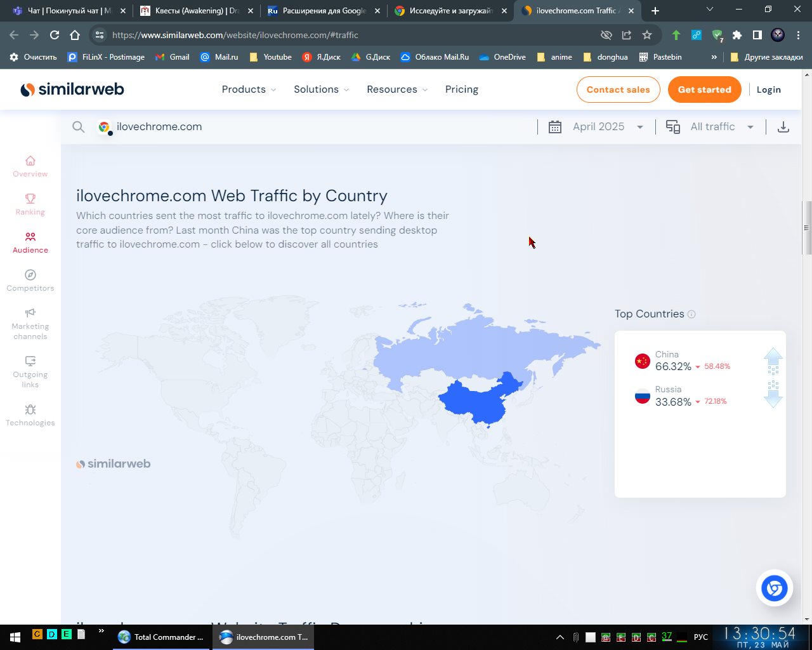Open drive C shortcut on the taskbar
The width and height of the screenshot is (812, 650).
coord(37,633)
